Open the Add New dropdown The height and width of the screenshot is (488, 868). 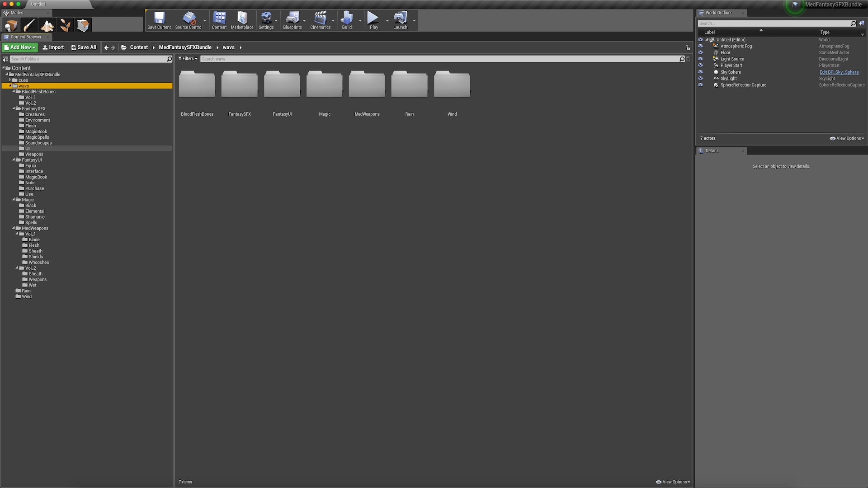20,47
